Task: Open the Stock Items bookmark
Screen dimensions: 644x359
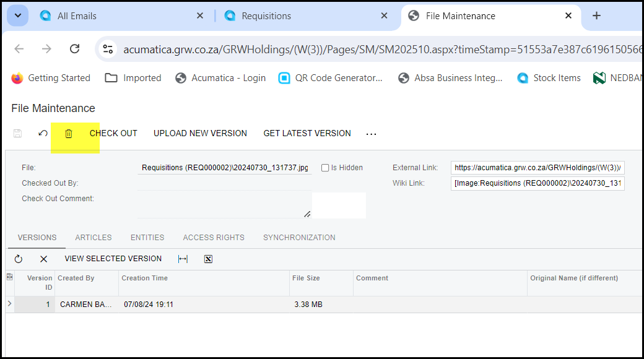Action: (x=549, y=78)
